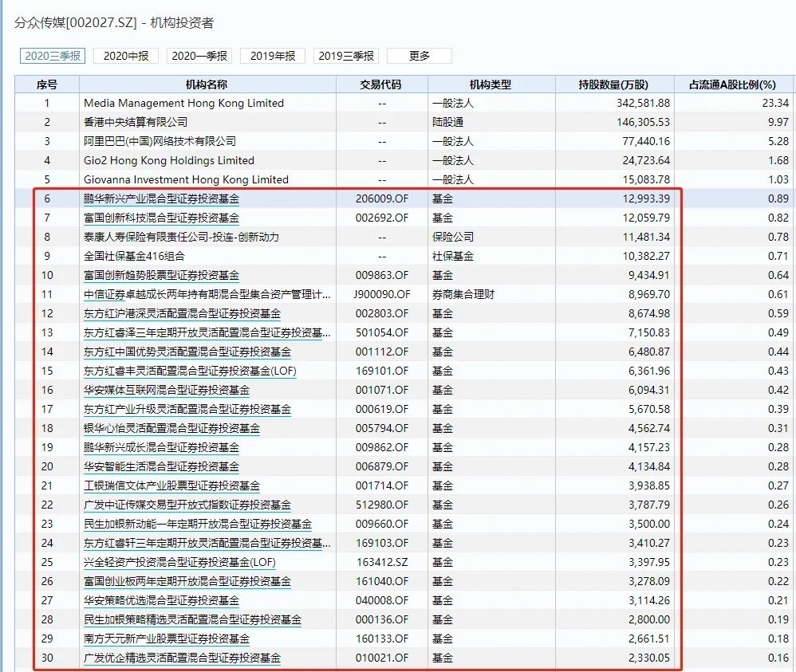The width and height of the screenshot is (796, 672).
Task: Switch to 2019年报 tab
Action: [x=273, y=56]
